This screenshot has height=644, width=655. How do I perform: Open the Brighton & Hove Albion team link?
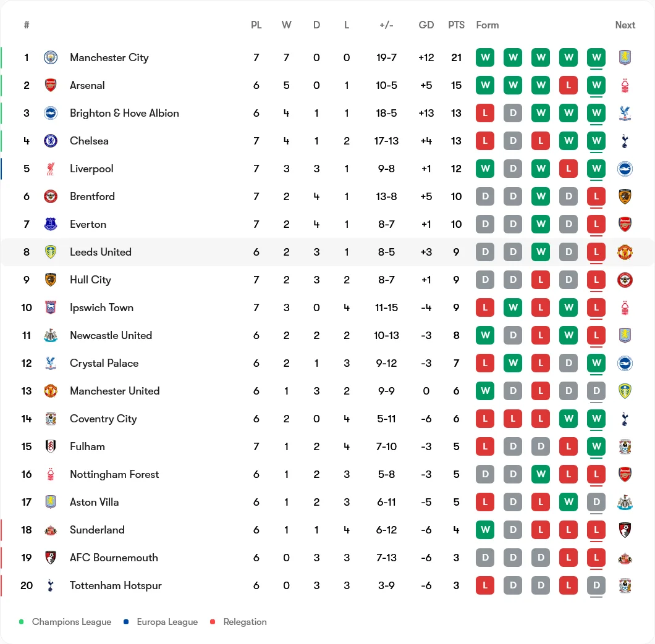pyautogui.click(x=124, y=113)
